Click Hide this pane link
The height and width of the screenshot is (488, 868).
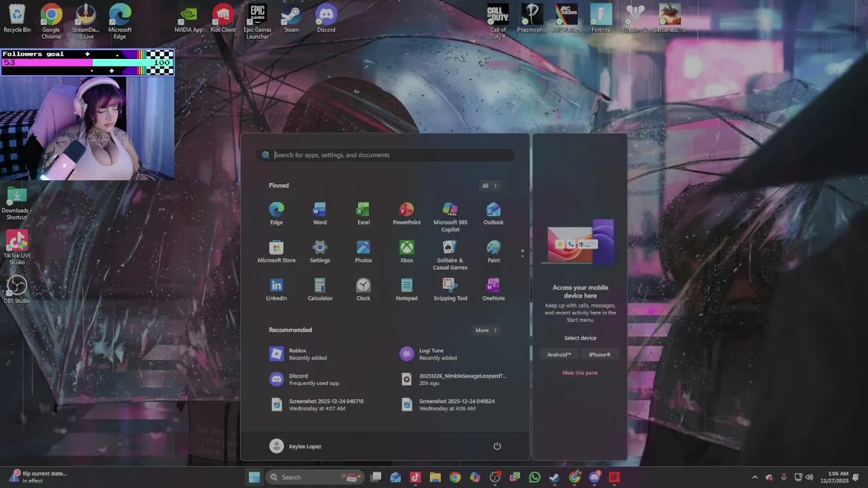[x=580, y=373]
